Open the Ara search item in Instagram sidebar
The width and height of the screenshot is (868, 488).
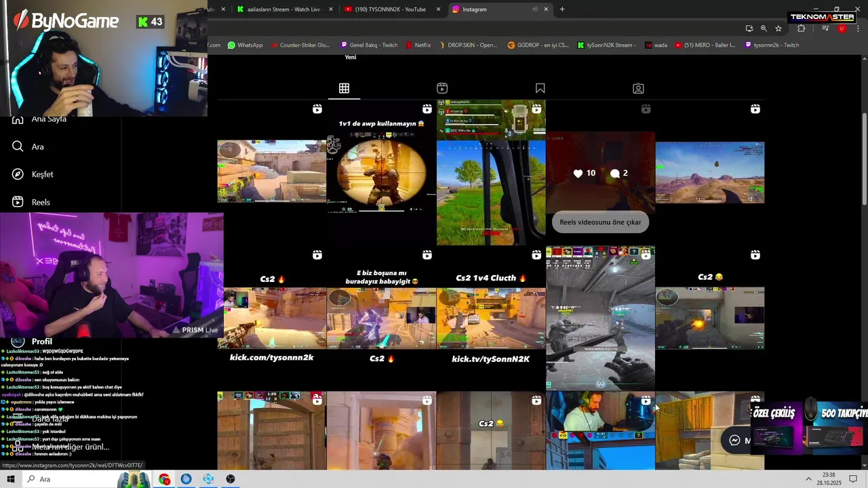click(x=28, y=146)
